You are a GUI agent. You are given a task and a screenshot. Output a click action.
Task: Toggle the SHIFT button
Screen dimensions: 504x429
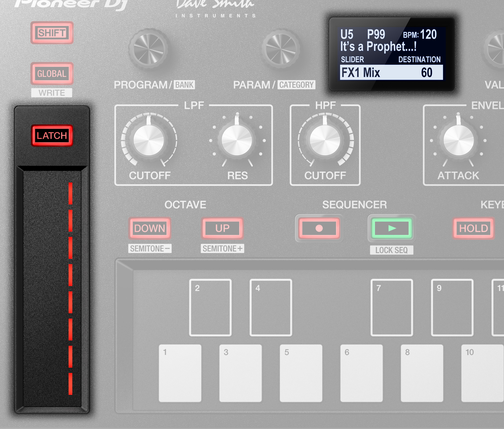click(x=52, y=33)
